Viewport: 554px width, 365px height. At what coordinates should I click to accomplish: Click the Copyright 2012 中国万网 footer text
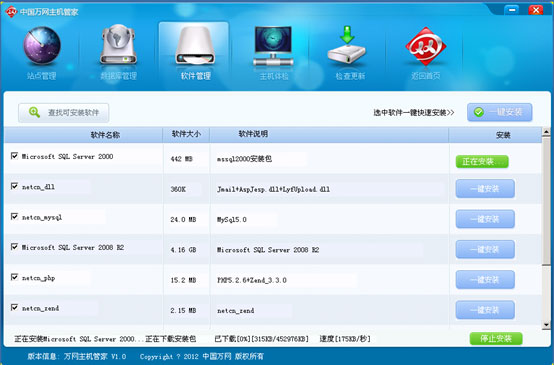(x=202, y=356)
